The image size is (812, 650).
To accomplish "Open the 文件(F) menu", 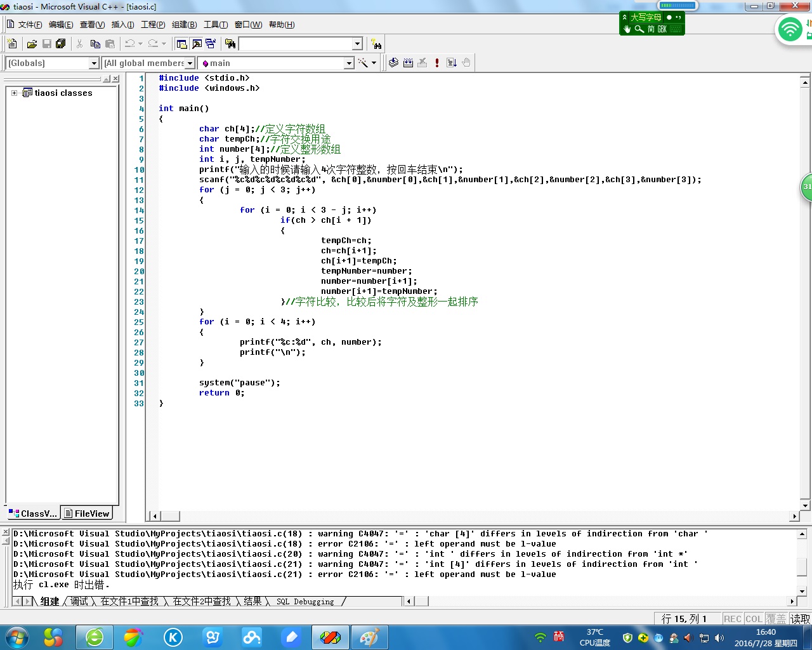I will pyautogui.click(x=30, y=25).
